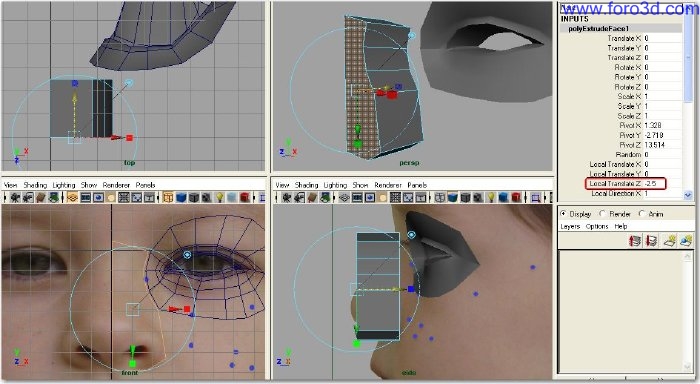Click Local Translate X label
This screenshot has height=384, width=700.
pyautogui.click(x=615, y=164)
